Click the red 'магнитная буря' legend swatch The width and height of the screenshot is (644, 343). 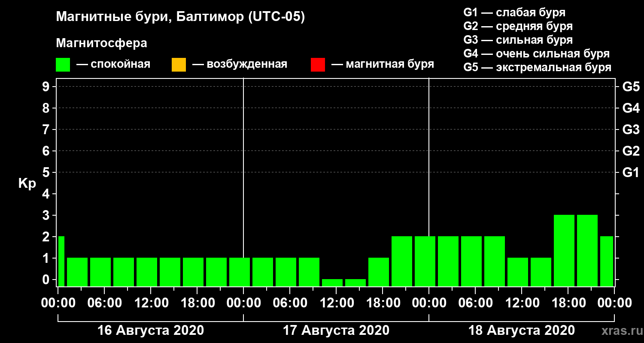pos(318,65)
